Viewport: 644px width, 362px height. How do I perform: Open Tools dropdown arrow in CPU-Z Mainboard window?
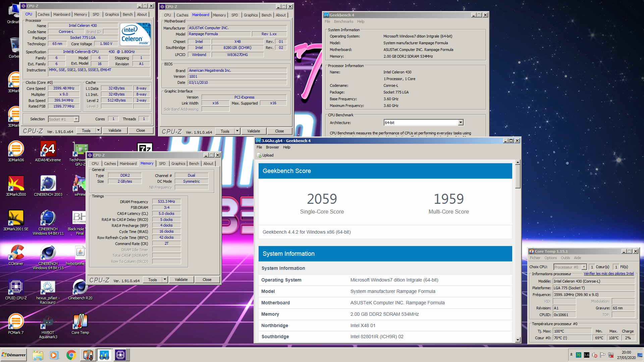pos(237,131)
